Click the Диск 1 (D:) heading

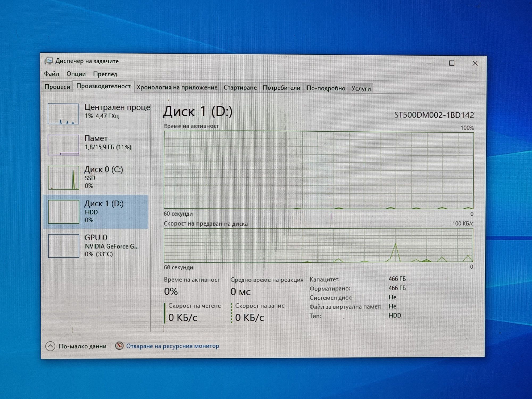pos(198,111)
